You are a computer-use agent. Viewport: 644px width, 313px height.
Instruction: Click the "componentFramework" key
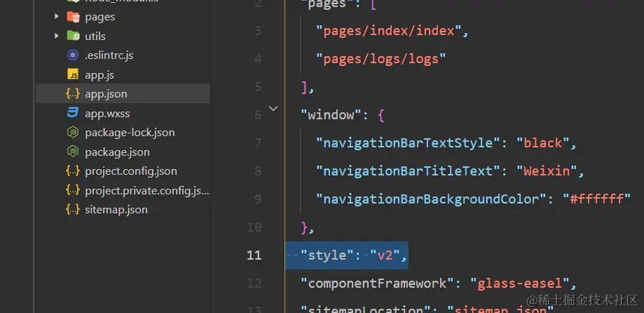(378, 284)
